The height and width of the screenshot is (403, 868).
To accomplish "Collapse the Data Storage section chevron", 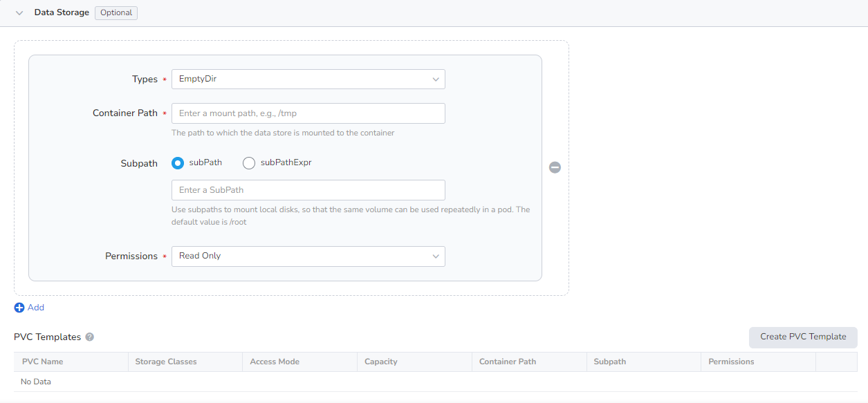I will coord(19,13).
